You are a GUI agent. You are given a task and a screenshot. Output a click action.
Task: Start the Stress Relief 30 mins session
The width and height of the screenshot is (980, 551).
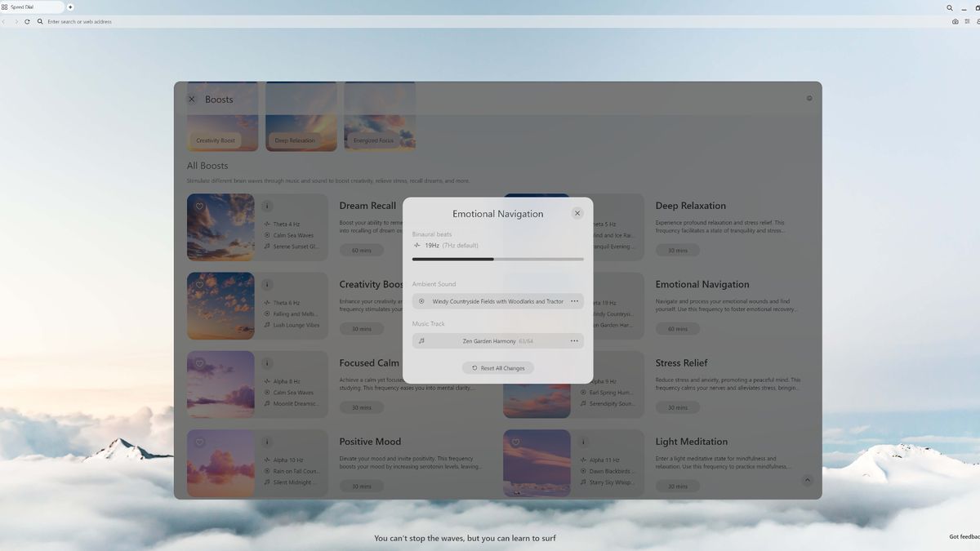[x=678, y=407]
